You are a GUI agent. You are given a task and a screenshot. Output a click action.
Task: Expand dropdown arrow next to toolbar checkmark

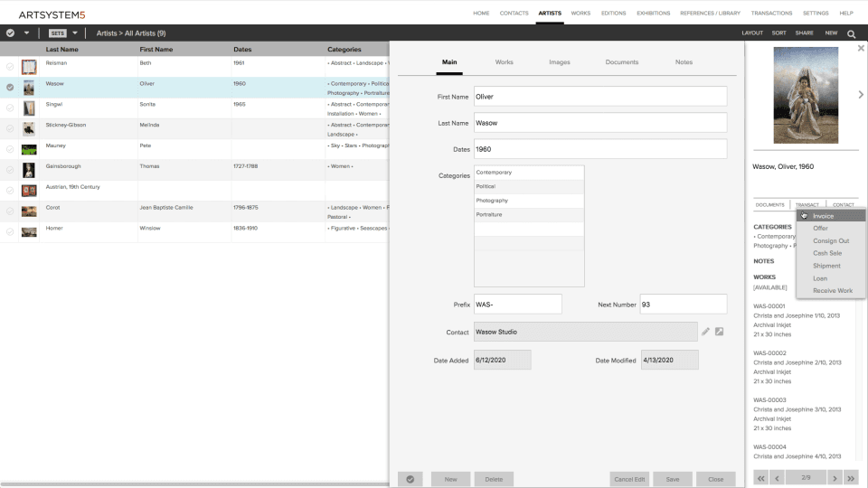point(26,33)
